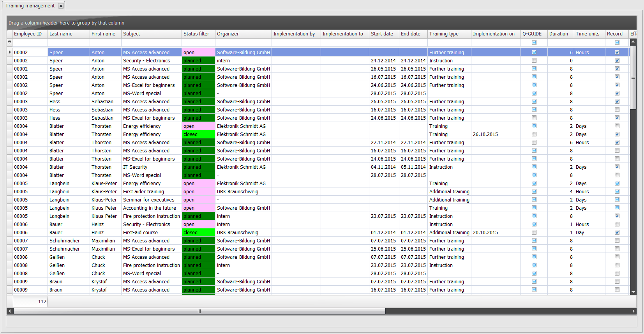Click the vertical scrollbar down arrow
The image size is (644, 334).
pyautogui.click(x=633, y=292)
